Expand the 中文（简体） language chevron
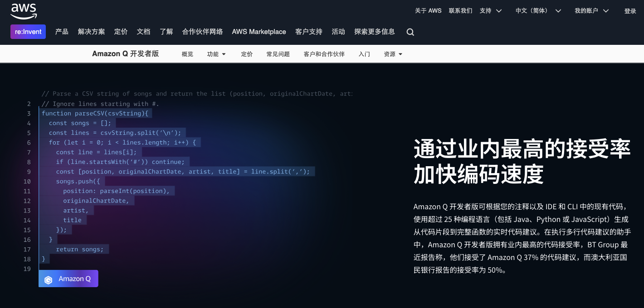 [558, 11]
